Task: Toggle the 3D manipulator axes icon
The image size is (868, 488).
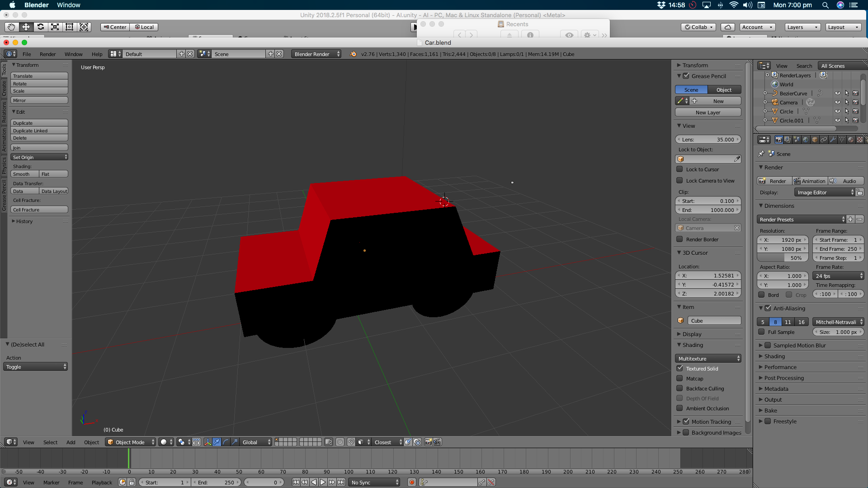Action: 208,442
